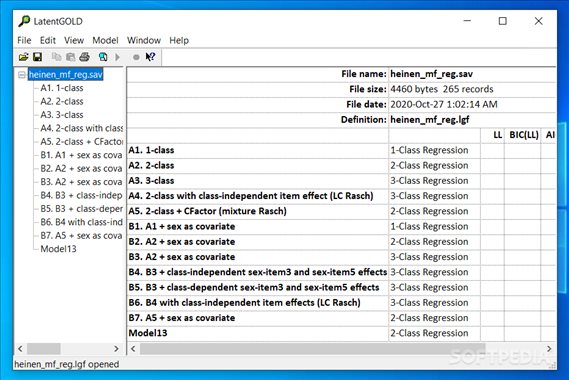This screenshot has height=380, width=569.
Task: Click status bar 'heinen_mf_reg.lgf opened'
Action: 67,364
